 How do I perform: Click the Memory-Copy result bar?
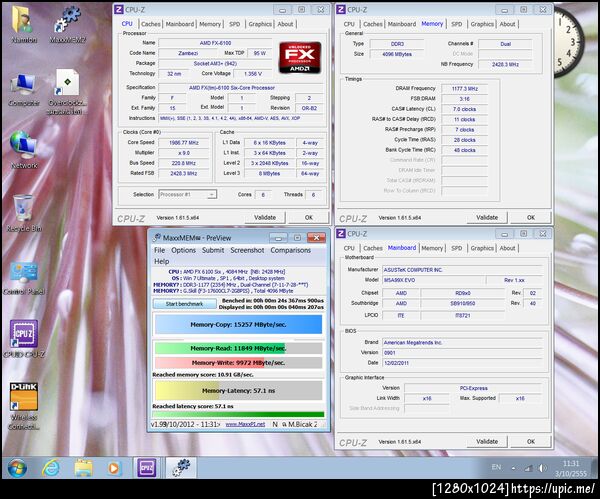pos(238,325)
